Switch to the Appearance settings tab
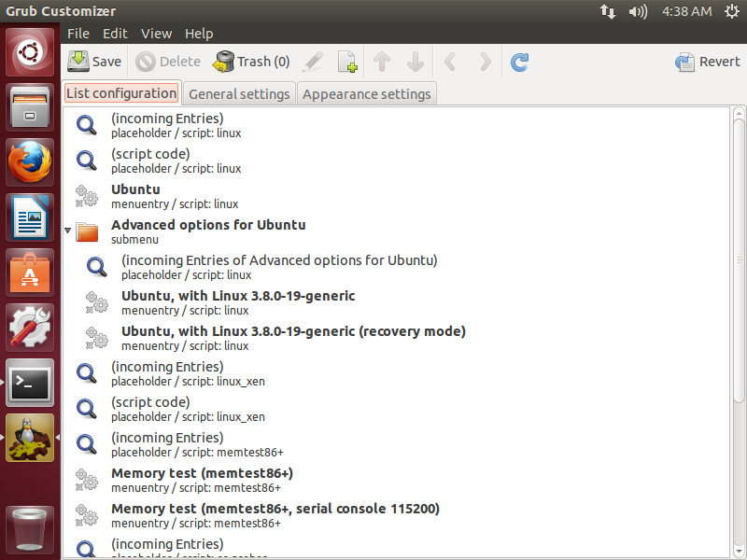 366,94
